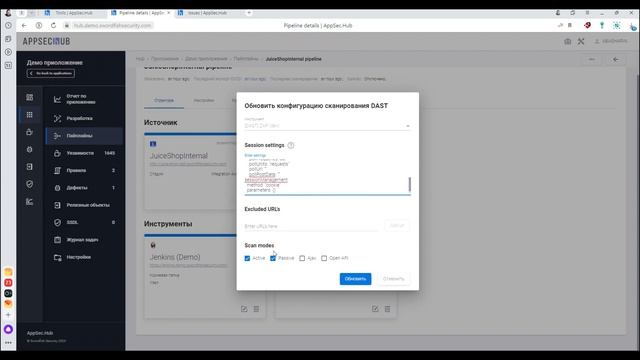The width and height of the screenshot is (640, 360).
Task: Open the Дефекты sidebar item
Action: click(84, 188)
